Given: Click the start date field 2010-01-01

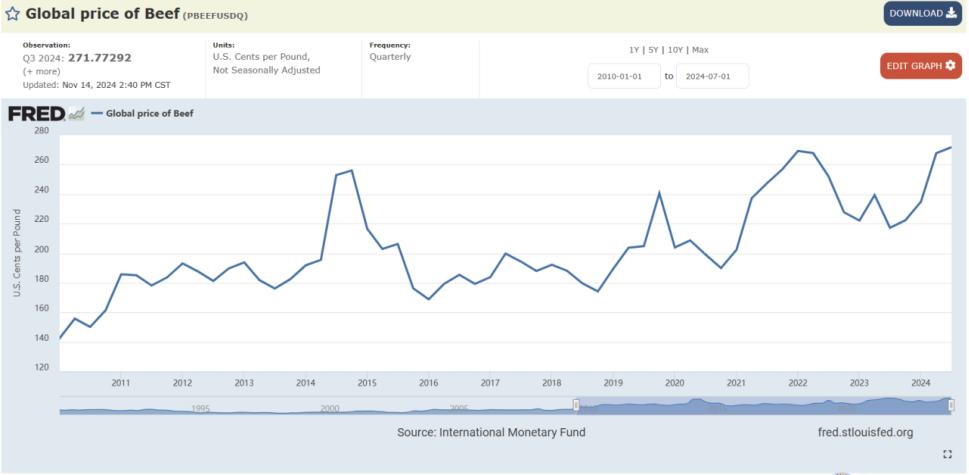Looking at the screenshot, I should point(624,76).
